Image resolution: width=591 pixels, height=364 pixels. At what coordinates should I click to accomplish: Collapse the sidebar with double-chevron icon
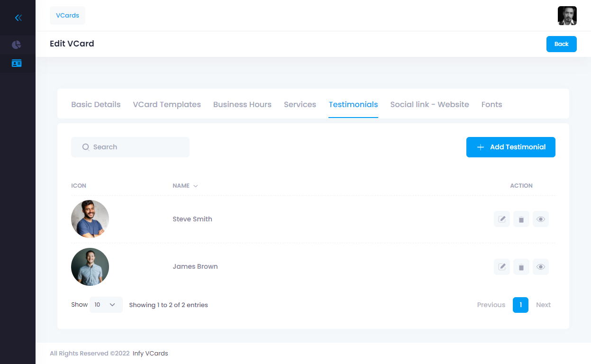18,18
